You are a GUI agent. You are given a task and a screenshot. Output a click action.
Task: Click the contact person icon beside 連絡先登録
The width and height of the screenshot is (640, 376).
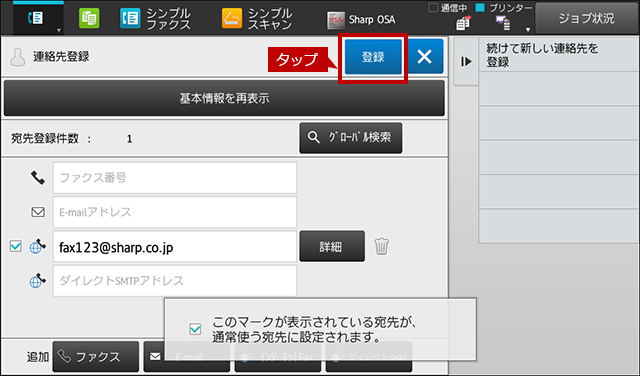pyautogui.click(x=18, y=57)
